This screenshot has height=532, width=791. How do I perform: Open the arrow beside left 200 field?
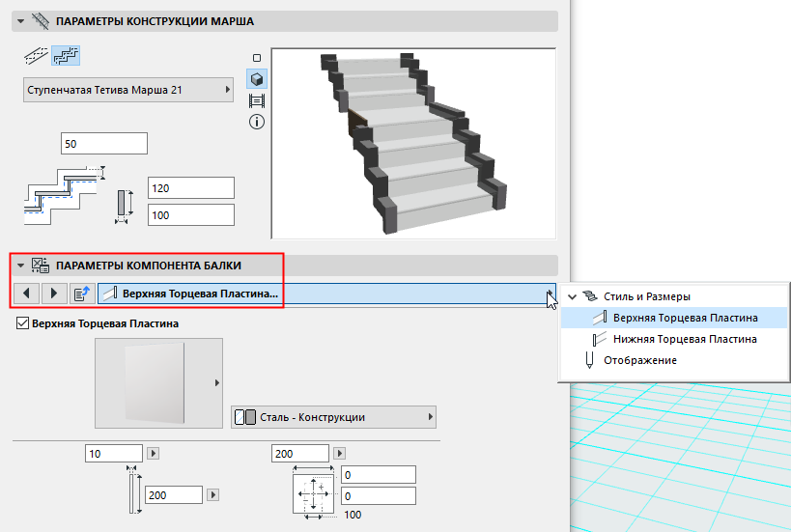click(212, 495)
